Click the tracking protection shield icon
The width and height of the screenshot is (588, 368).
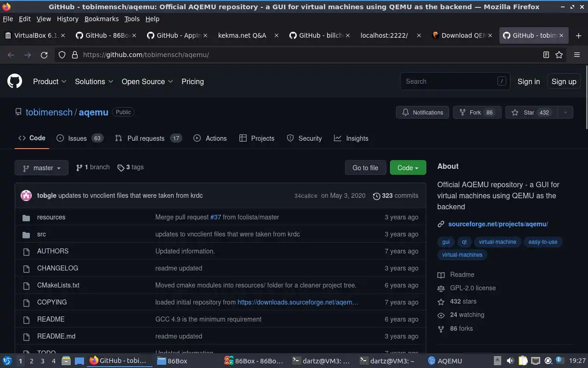[x=62, y=55]
